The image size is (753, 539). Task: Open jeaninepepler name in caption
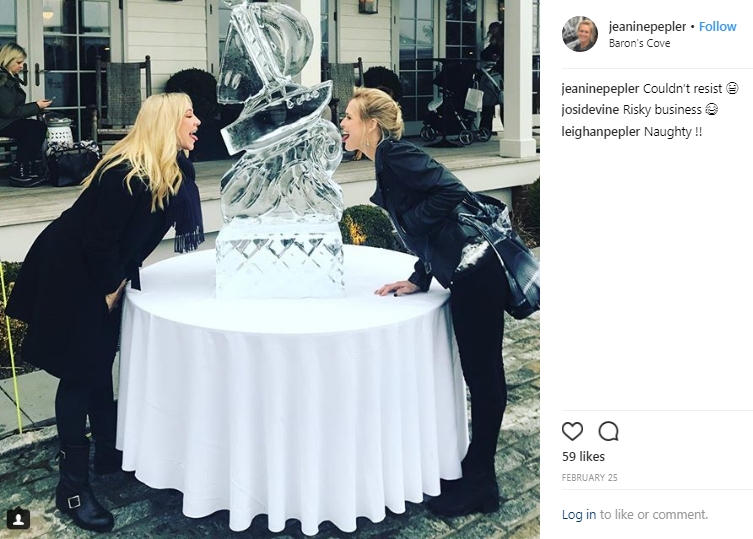coord(600,89)
